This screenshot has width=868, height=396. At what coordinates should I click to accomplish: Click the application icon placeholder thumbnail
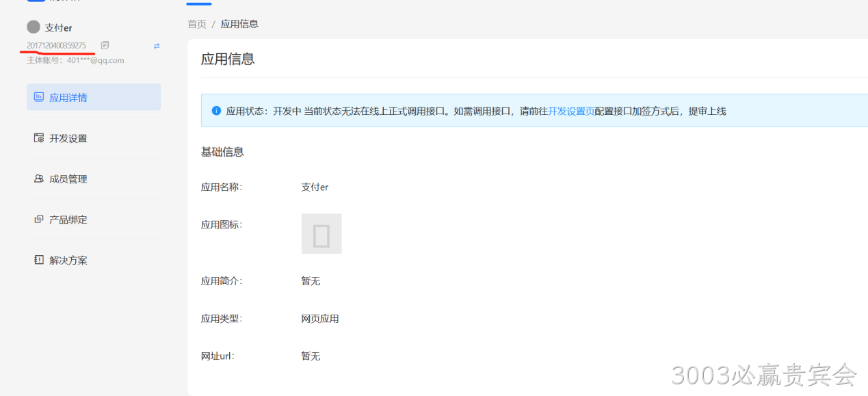point(321,234)
